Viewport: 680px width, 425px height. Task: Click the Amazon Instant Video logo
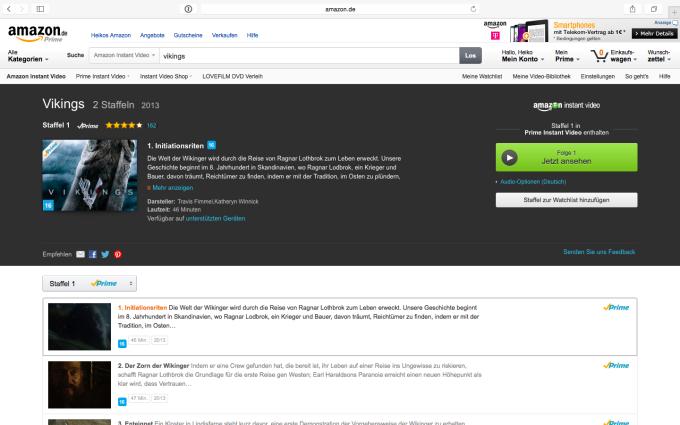[566, 105]
